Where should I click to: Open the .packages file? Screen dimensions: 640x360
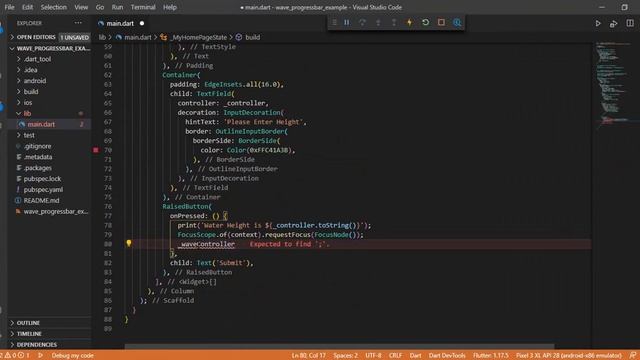pyautogui.click(x=38, y=168)
